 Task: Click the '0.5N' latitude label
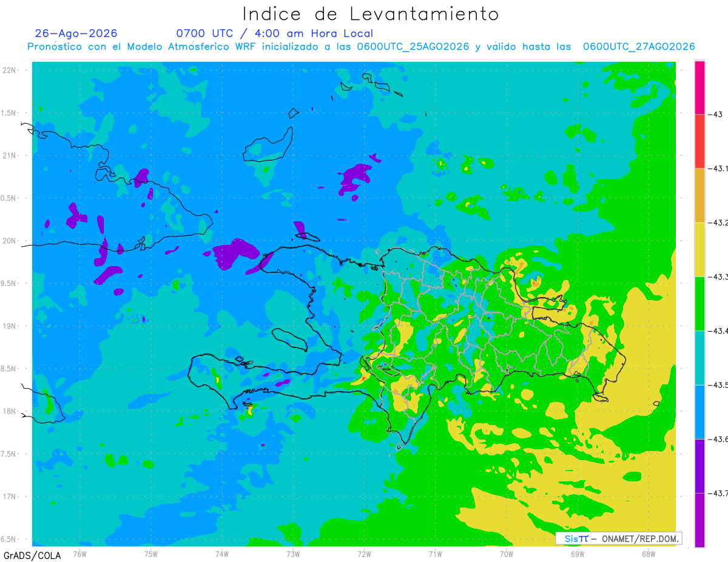coord(8,198)
